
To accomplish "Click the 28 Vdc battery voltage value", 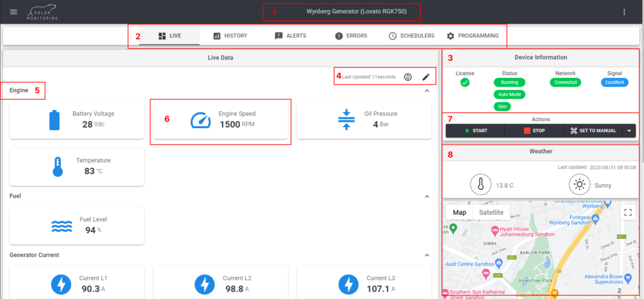I will (x=93, y=124).
